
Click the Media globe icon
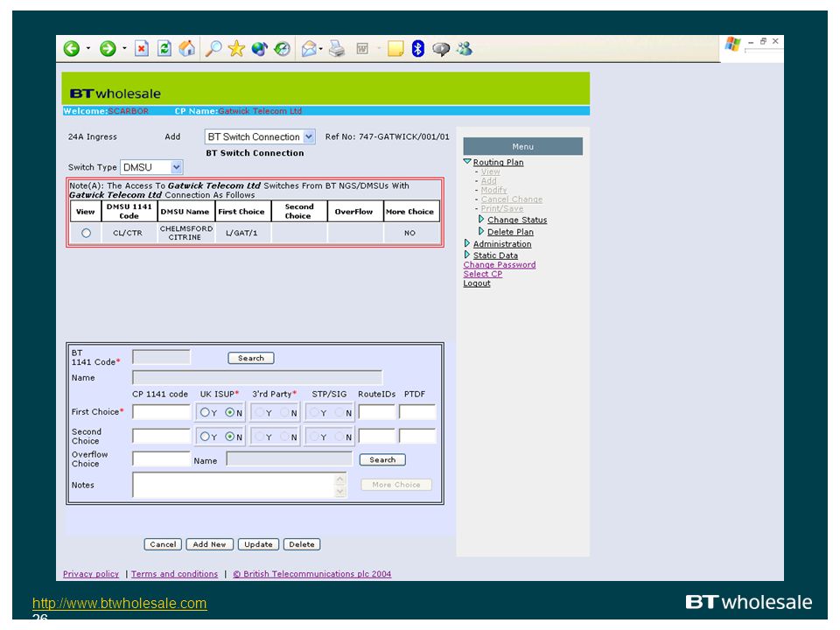point(259,49)
